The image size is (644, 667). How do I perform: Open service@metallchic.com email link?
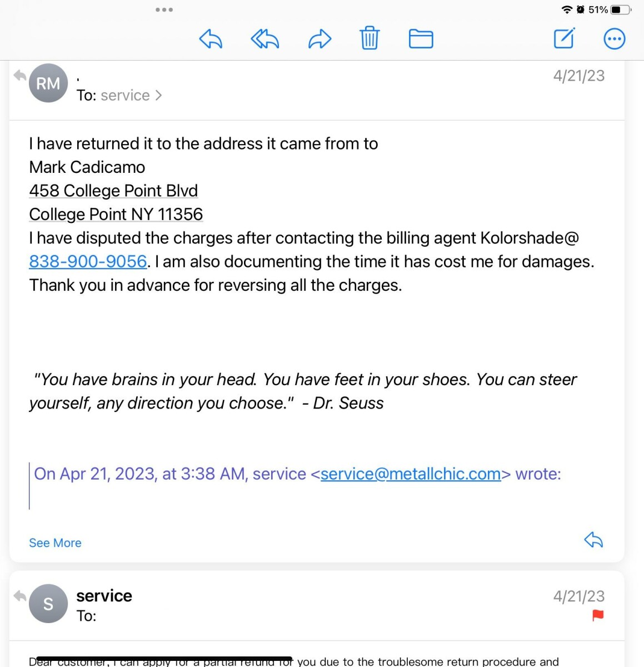click(411, 474)
